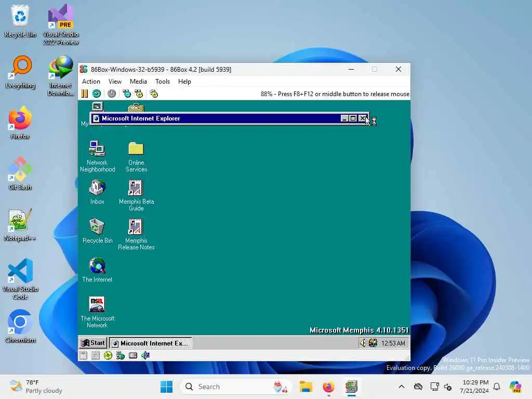The image size is (532, 399).
Task: Select The Internet desktop icon
Action: [97, 270]
